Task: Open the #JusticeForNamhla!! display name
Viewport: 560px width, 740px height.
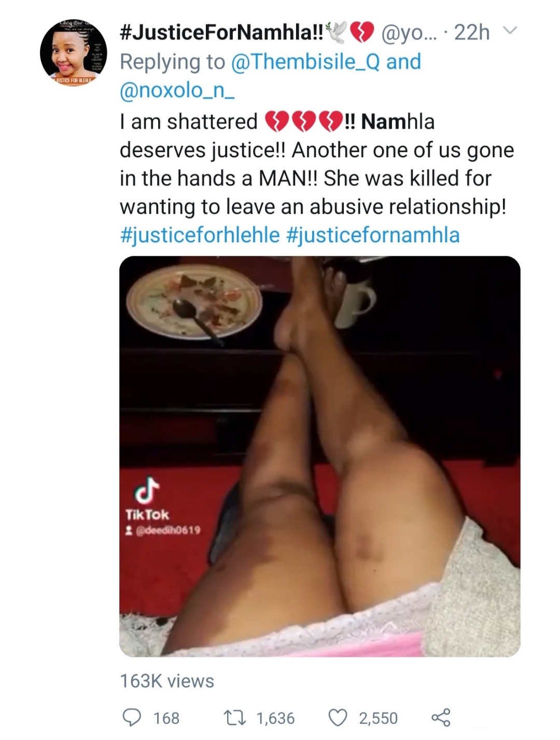Action: 221,32
